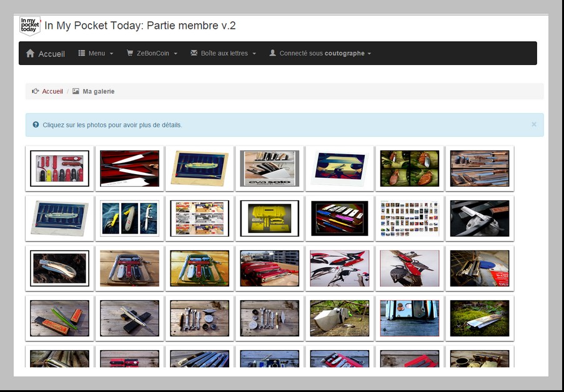Open the yellow case photo
Screen dimensions: 564x392
click(x=270, y=218)
